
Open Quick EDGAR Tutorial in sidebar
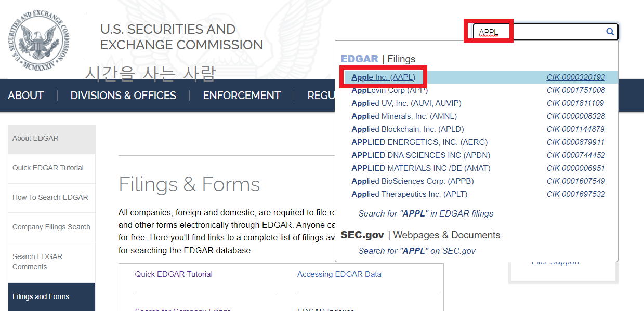click(x=51, y=168)
